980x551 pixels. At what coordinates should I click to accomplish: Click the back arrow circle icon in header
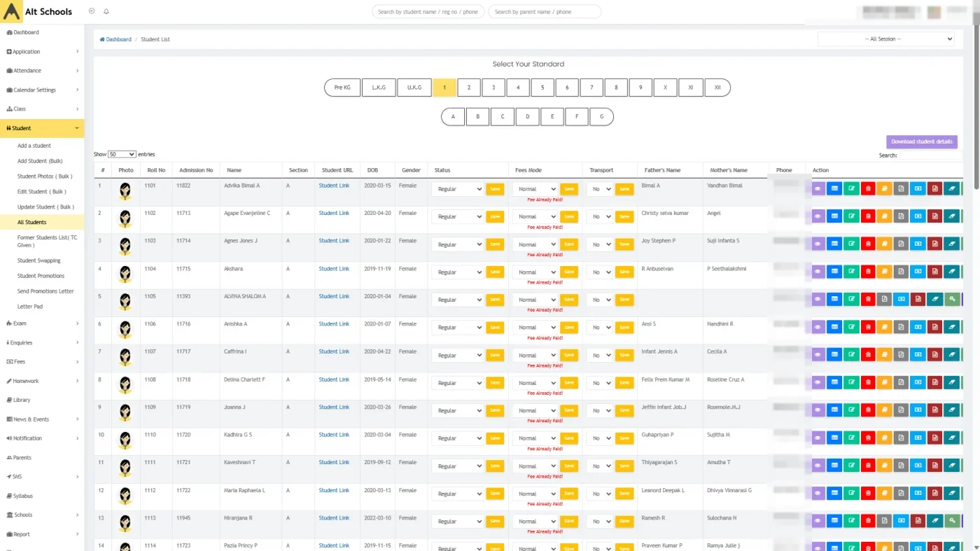92,11
